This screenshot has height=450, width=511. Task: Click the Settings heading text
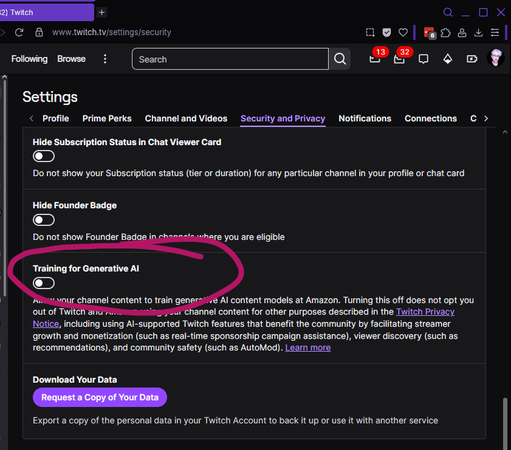pyautogui.click(x=50, y=97)
